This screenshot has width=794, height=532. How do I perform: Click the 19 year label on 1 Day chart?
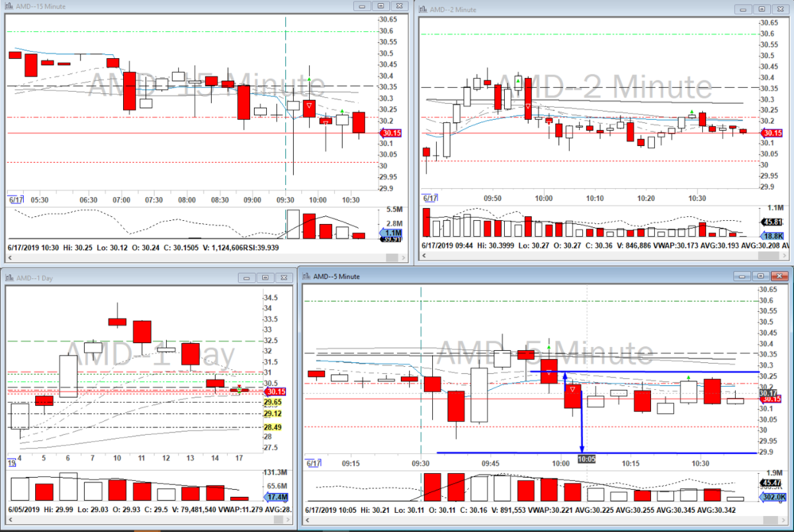(x=12, y=463)
